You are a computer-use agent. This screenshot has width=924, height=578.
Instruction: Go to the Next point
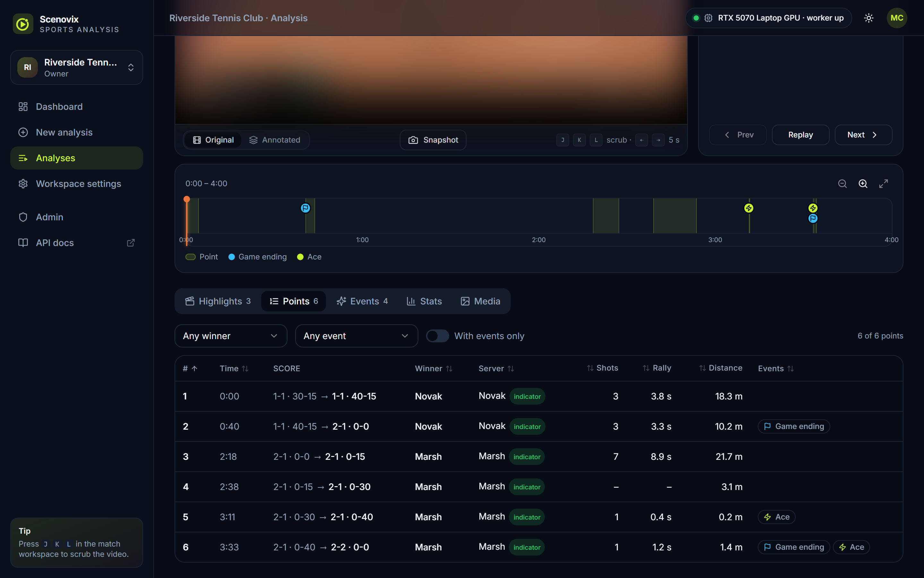(863, 135)
